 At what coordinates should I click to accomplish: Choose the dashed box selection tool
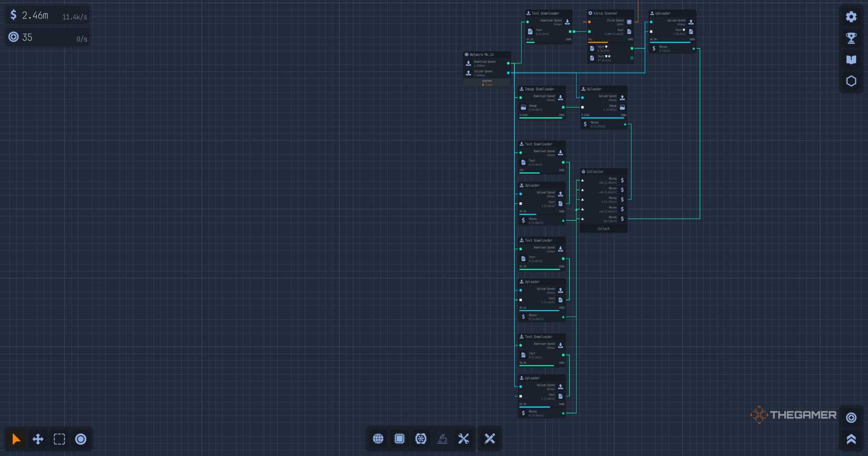coord(59,439)
